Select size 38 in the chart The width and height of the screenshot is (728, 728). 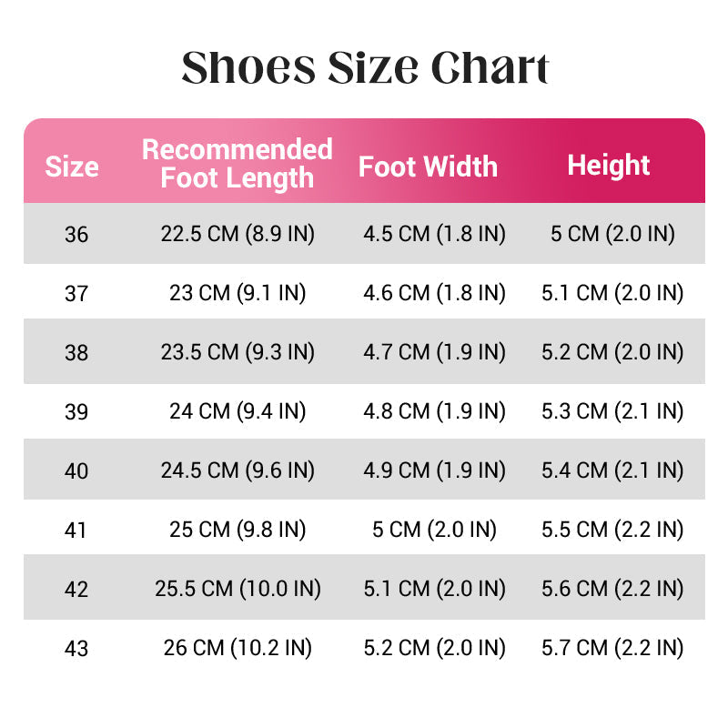pyautogui.click(x=76, y=353)
